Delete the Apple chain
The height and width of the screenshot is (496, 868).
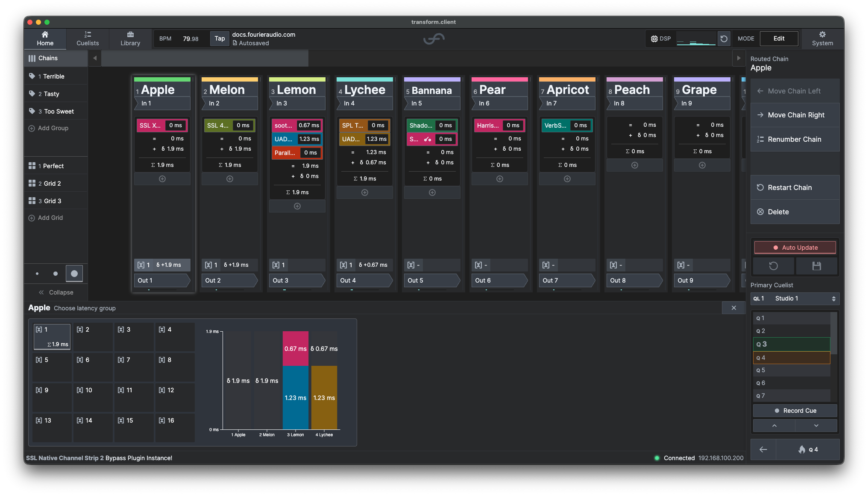(795, 212)
